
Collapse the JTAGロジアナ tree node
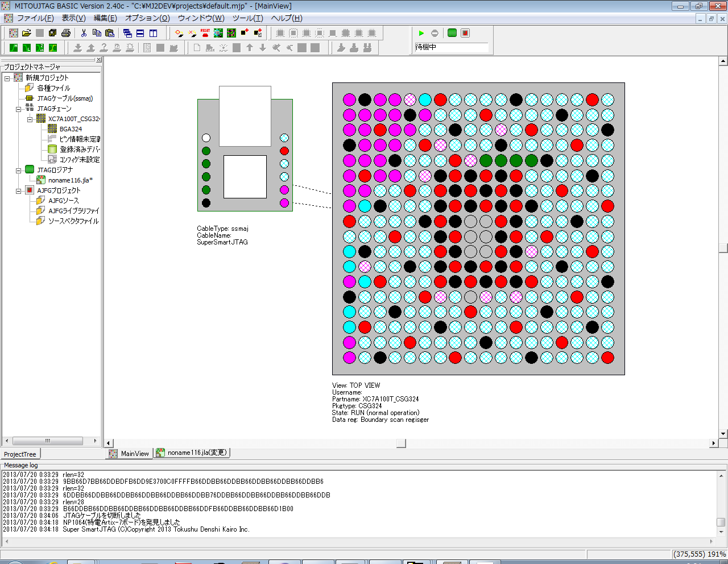click(x=18, y=170)
